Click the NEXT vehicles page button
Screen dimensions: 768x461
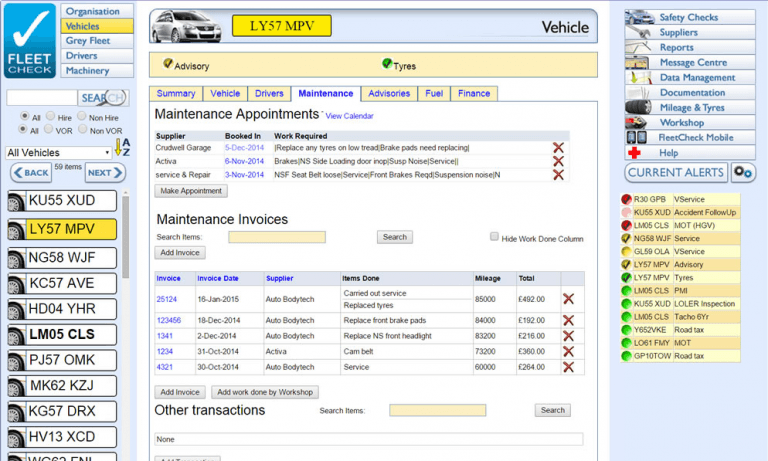pos(105,172)
